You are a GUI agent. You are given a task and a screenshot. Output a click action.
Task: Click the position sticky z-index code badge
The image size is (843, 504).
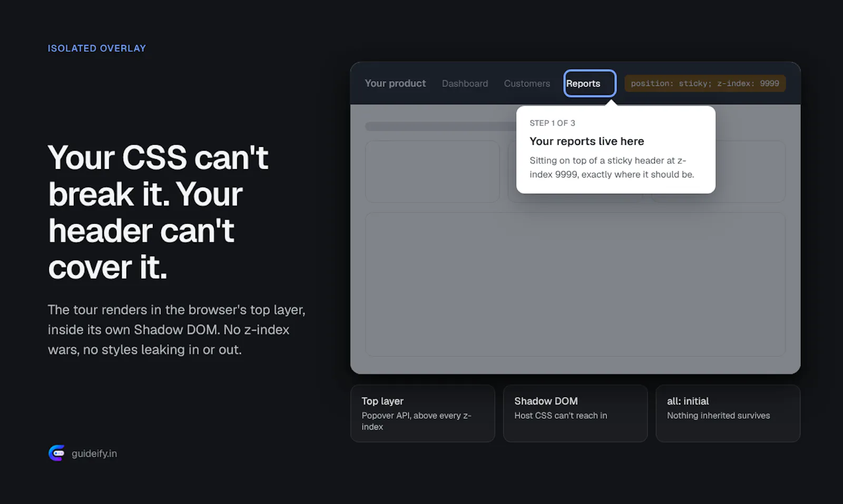pos(705,83)
